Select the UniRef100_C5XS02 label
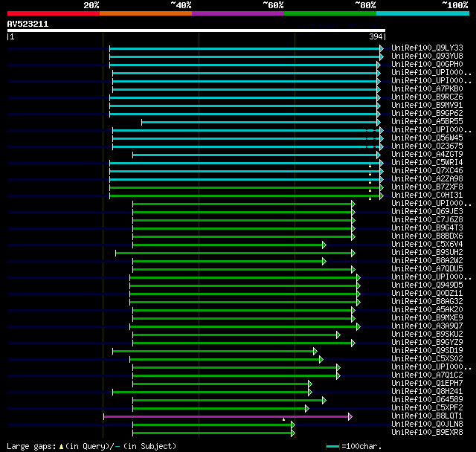Viewport: 476px width, 452px height. point(427,359)
